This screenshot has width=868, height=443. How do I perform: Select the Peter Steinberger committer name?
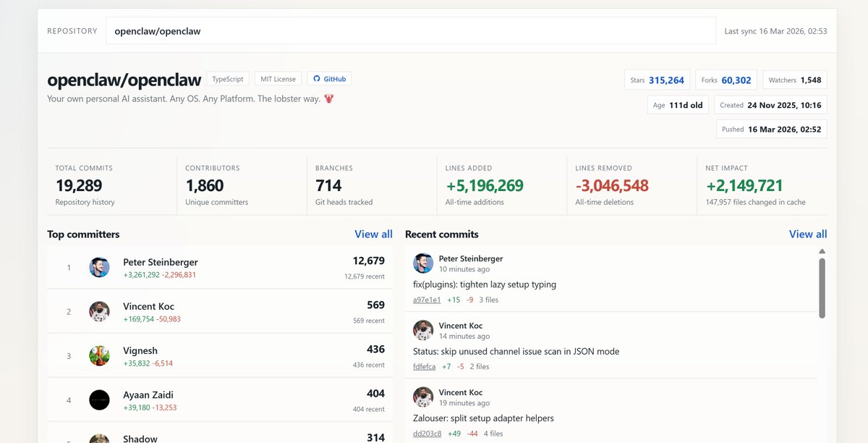click(x=161, y=262)
